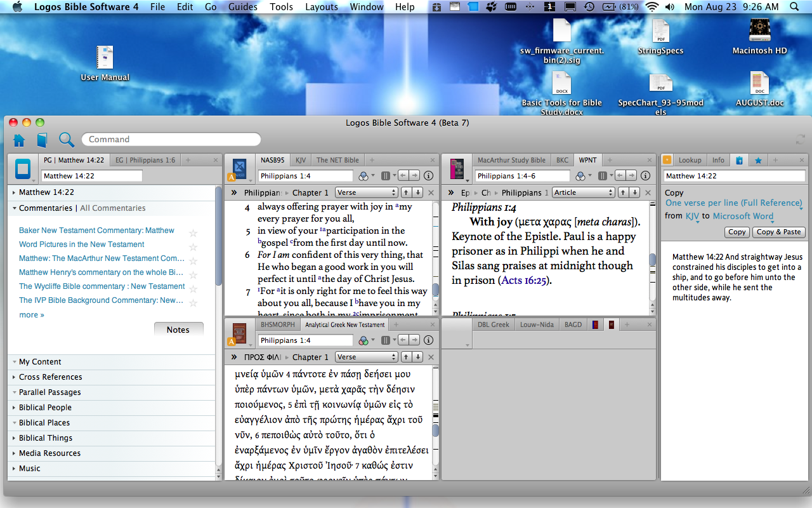Screen dimensions: 812x508
Task: Click the Command input box
Action: coord(171,140)
